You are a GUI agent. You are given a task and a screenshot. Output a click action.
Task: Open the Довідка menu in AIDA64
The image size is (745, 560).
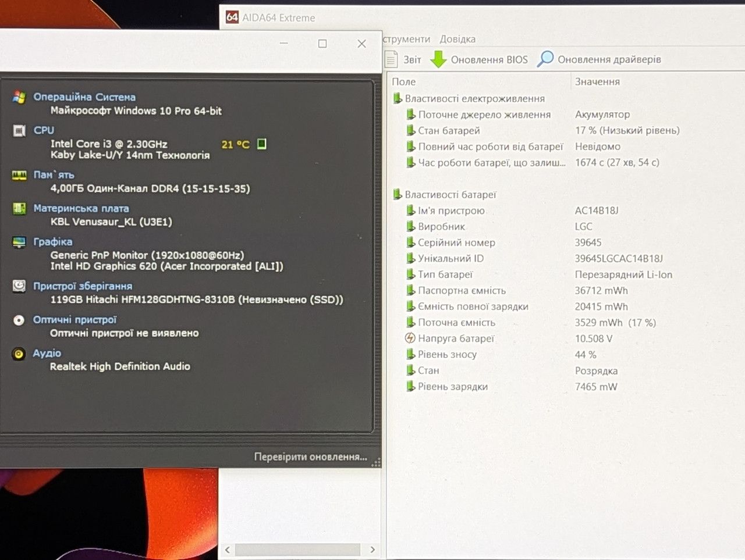point(457,39)
